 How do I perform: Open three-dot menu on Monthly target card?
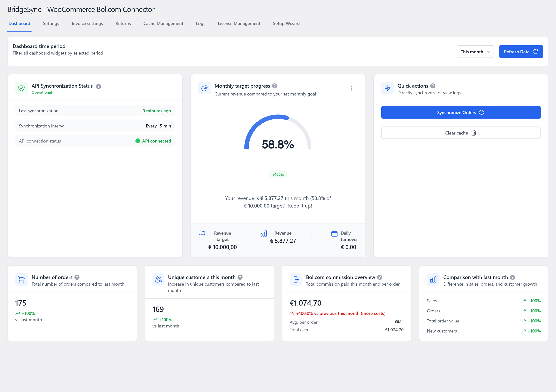point(351,88)
